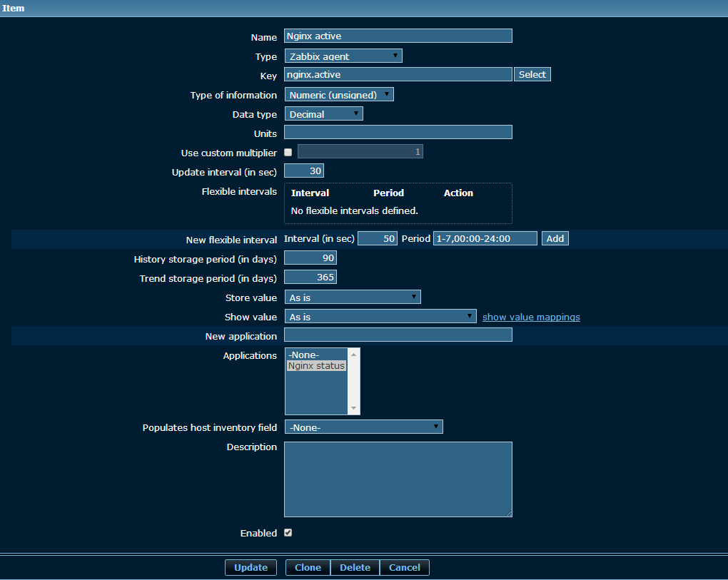Toggle the Enabled checkbox
Screen dimensions: 728x580
[288, 533]
